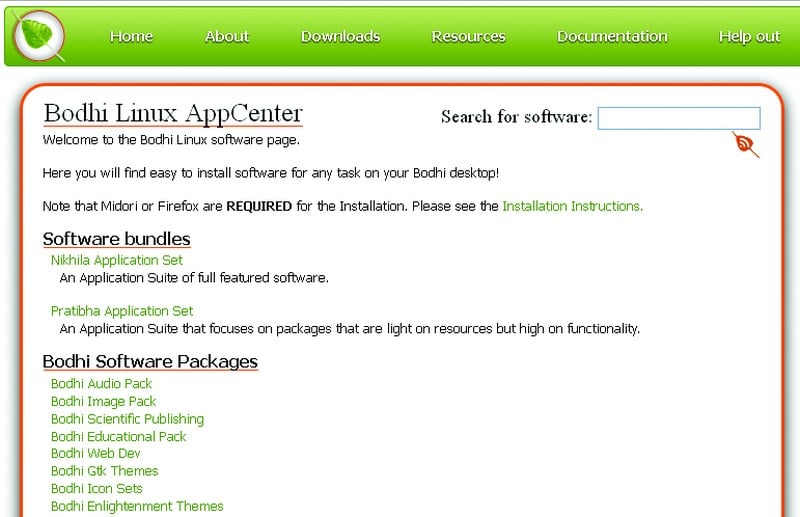Click the Bodhi Software Packages heading
This screenshot has width=800, height=517.
tap(151, 361)
